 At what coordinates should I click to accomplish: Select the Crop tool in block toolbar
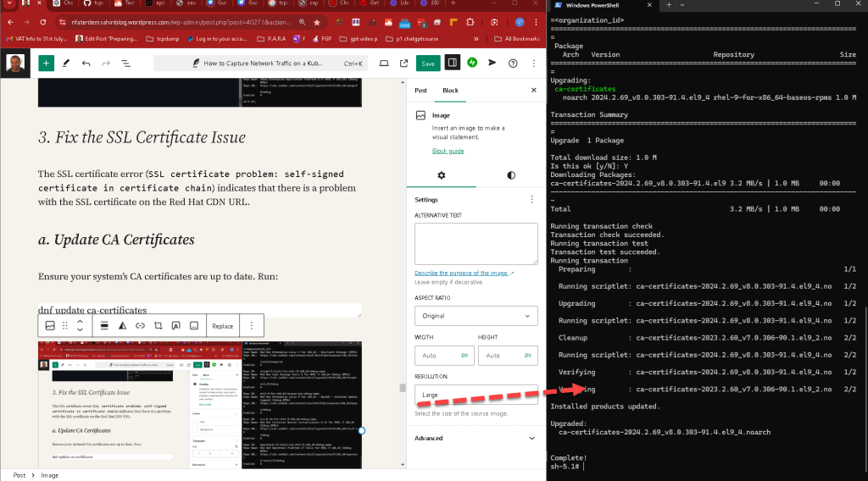point(159,326)
